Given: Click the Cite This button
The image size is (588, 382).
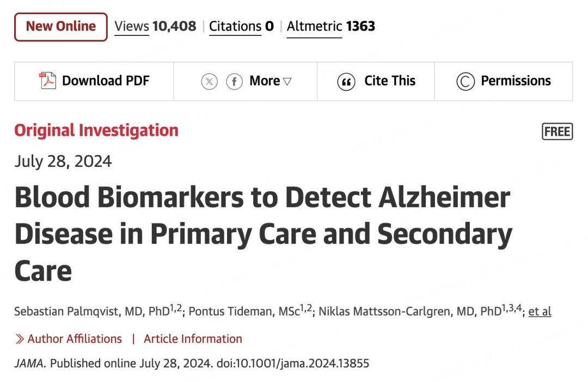Looking at the screenshot, I should (x=389, y=81).
